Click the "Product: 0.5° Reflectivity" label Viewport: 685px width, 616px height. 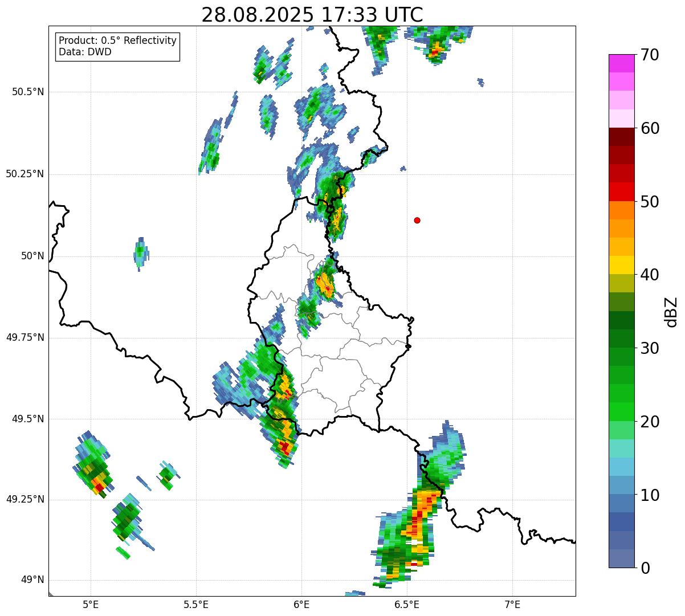[x=118, y=41]
